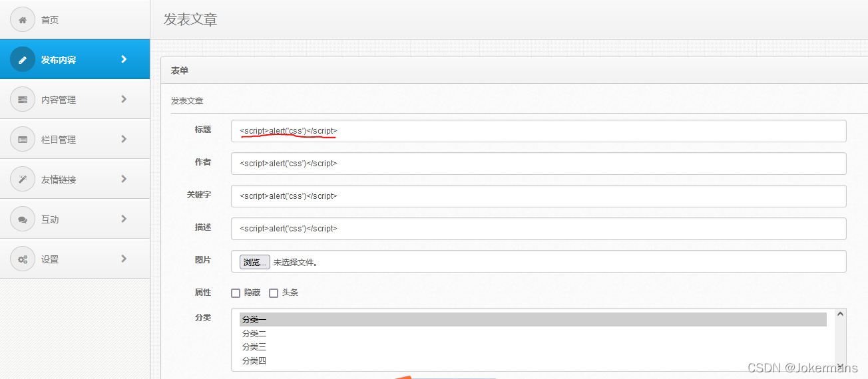
Task: Select 分类二 in the category list
Action: click(x=533, y=334)
